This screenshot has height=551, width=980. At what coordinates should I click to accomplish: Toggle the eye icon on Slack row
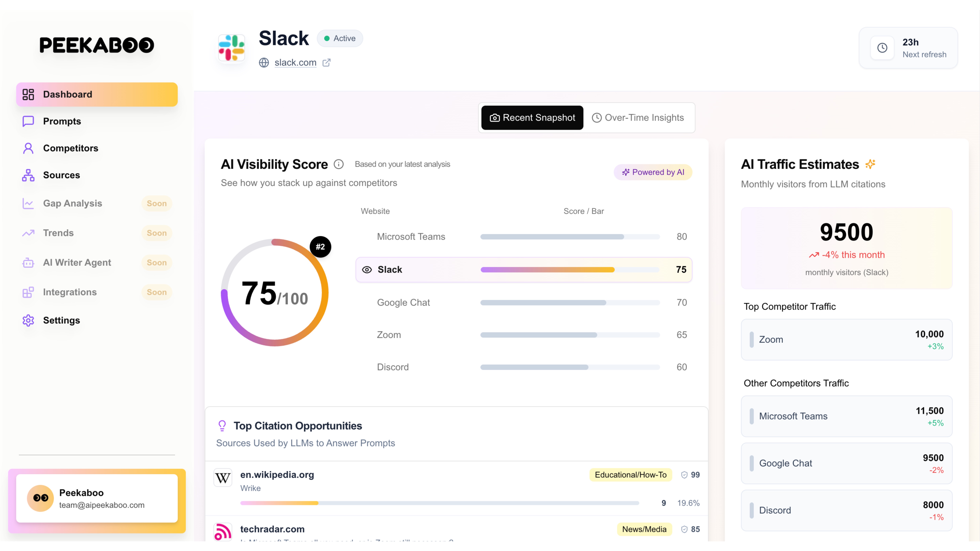point(367,270)
